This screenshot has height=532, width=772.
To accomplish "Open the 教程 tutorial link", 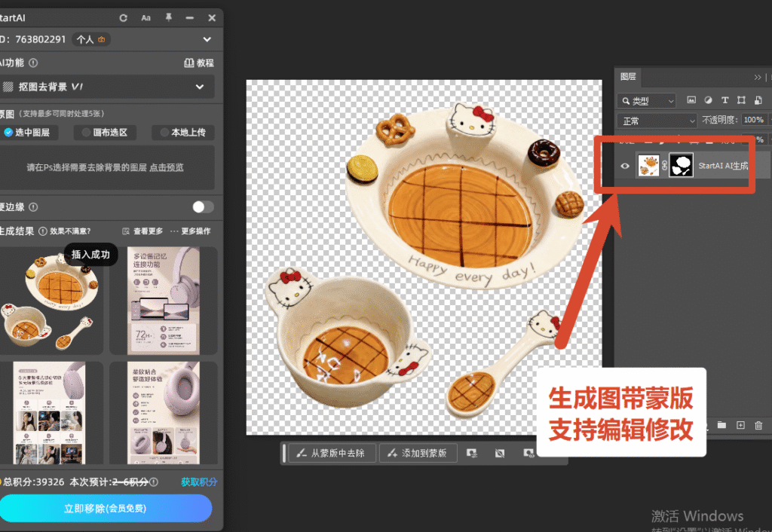I will [x=199, y=63].
